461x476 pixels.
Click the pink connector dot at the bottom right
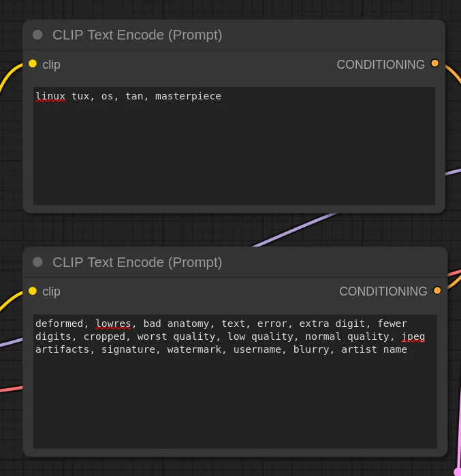[x=458, y=471]
